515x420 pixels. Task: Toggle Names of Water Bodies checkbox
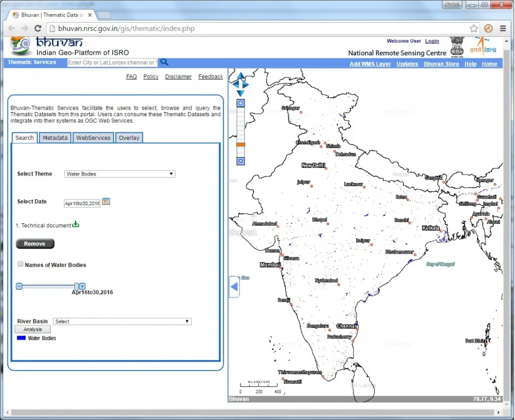point(20,264)
